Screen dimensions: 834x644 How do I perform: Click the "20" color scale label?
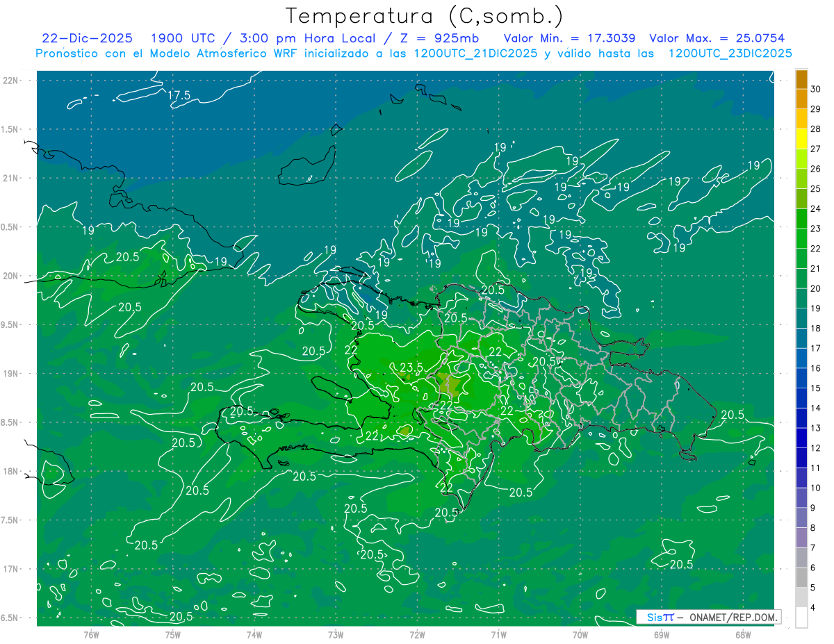tap(816, 288)
